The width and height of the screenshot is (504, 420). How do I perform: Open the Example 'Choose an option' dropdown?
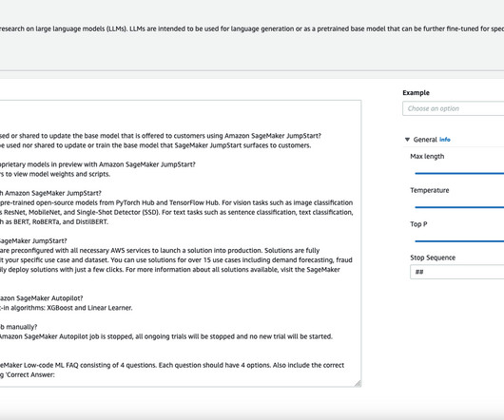point(454,108)
